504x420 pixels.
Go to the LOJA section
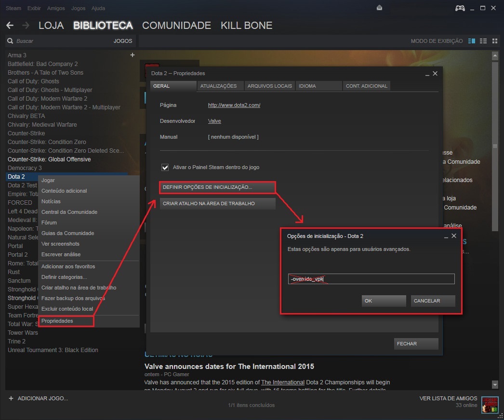click(x=51, y=26)
